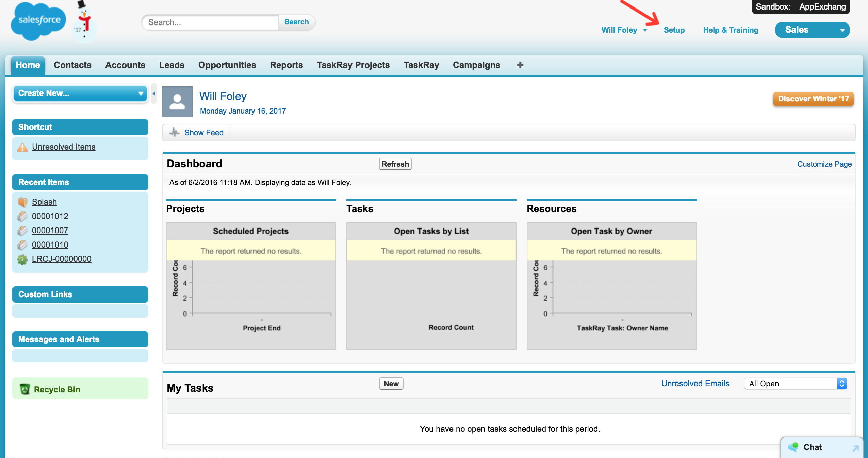Open the Opportunities tab

tap(227, 65)
